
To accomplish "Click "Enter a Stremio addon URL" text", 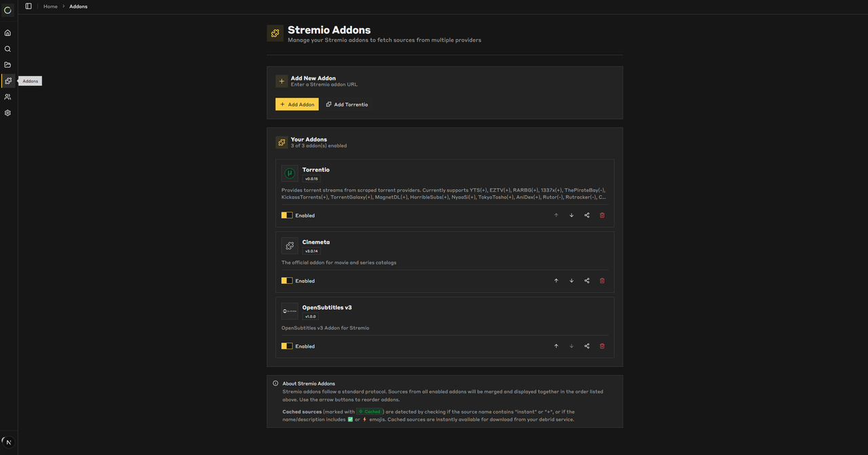I will point(324,85).
